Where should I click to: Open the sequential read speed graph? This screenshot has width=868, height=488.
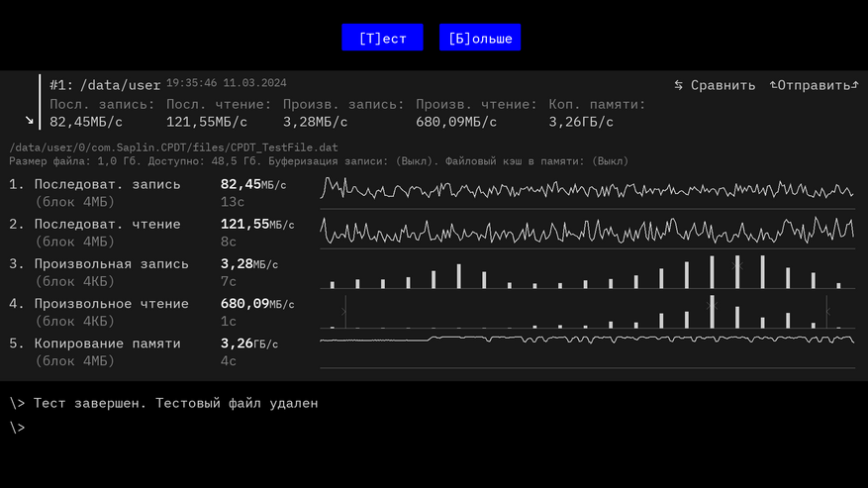click(x=587, y=232)
